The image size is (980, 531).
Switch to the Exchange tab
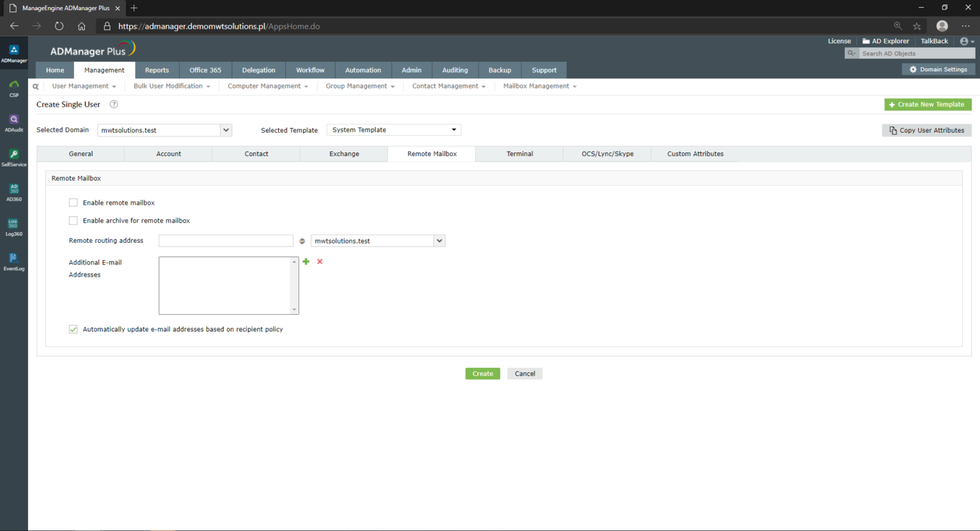[344, 154]
